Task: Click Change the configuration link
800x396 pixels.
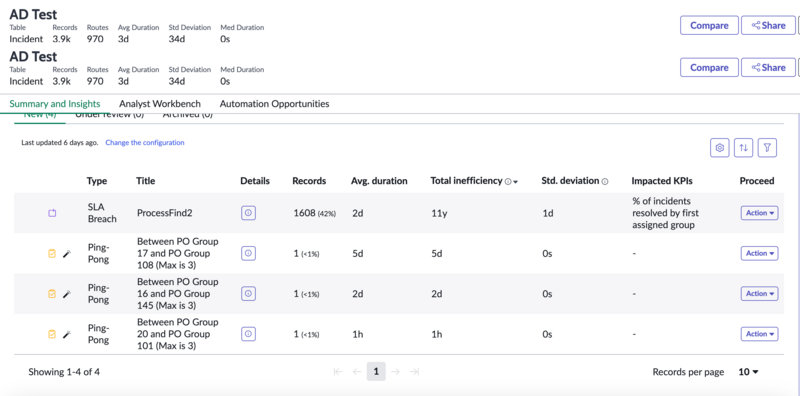Action: tap(145, 143)
